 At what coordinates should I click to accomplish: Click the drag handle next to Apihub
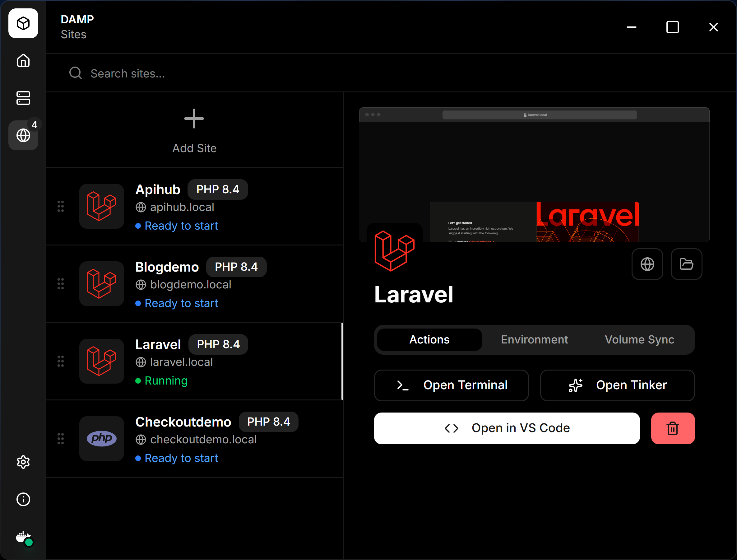[61, 207]
